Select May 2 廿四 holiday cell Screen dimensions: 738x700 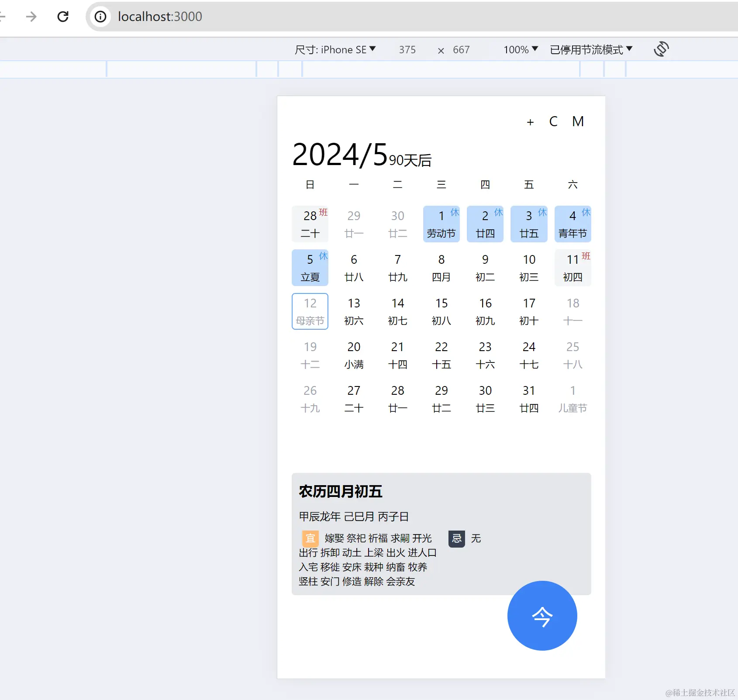coord(485,224)
